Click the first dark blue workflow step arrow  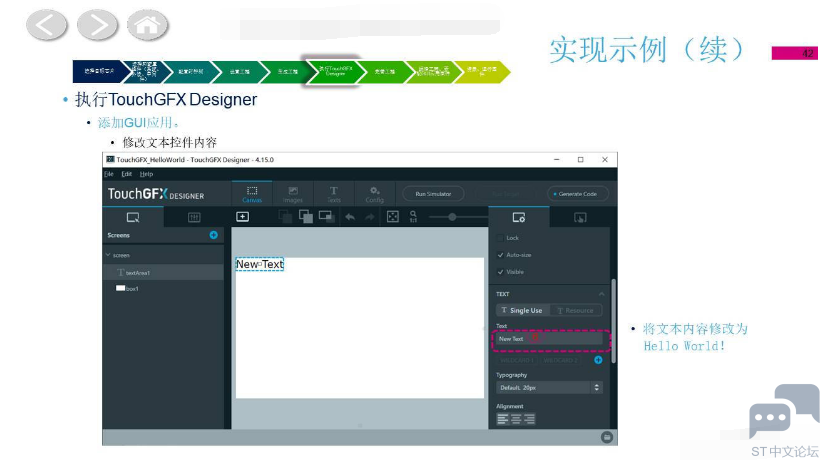(99, 71)
